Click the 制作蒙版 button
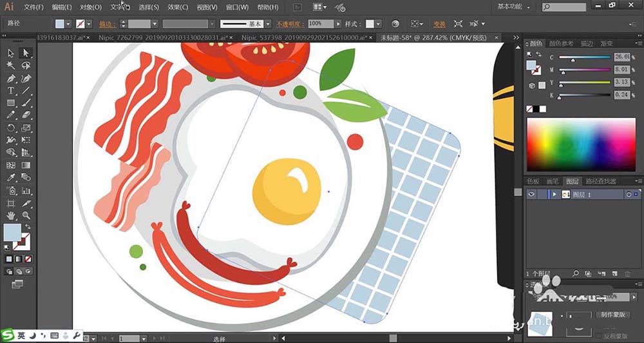Screen dimensions: 644x343 (x=613, y=315)
